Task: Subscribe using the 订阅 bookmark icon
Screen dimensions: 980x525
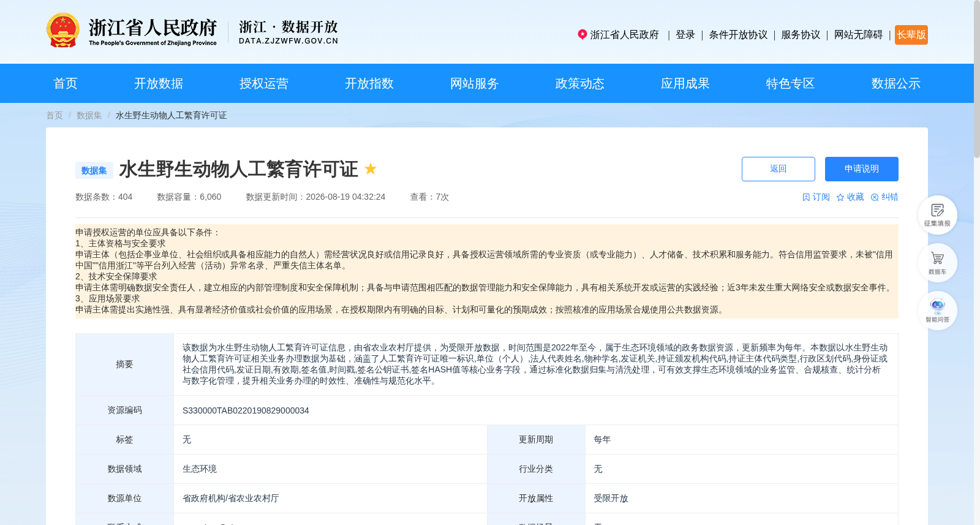Action: pos(806,197)
